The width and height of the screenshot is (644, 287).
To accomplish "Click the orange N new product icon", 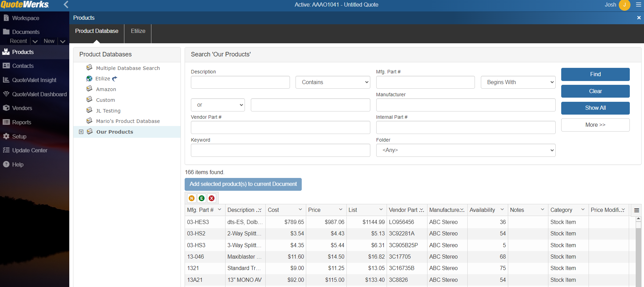I will pos(192,198).
